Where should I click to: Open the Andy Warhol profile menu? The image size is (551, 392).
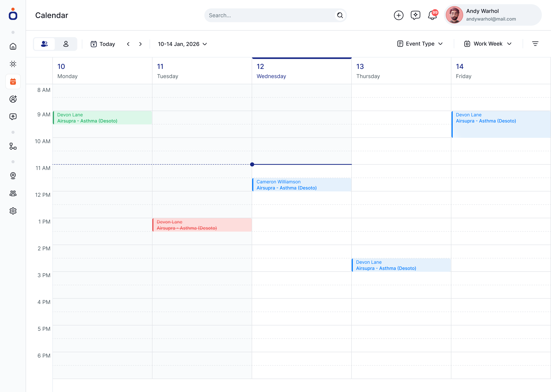(x=493, y=15)
